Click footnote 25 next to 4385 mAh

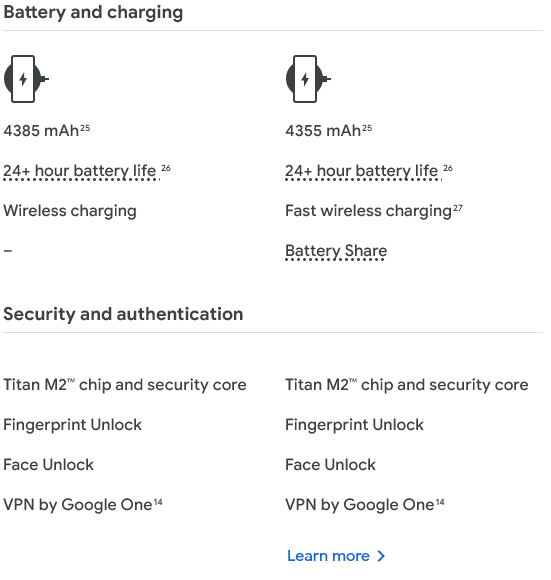coord(85,128)
